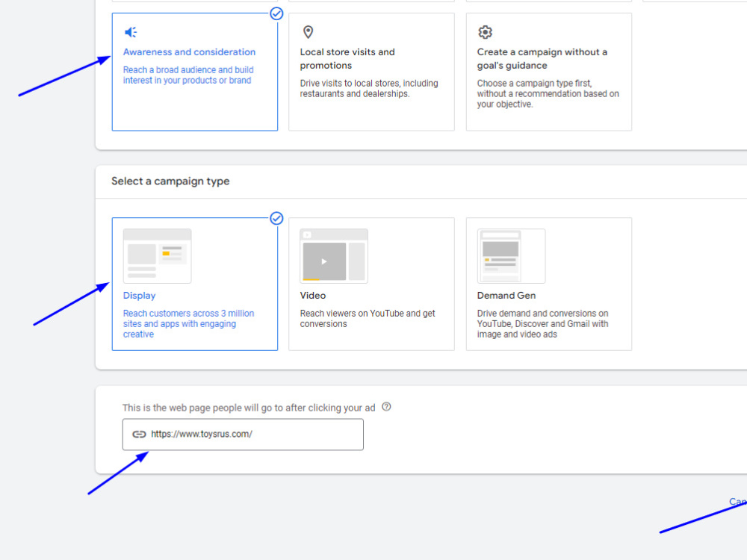Click the help icon beside web page label
The width and height of the screenshot is (747, 560).
point(386,407)
